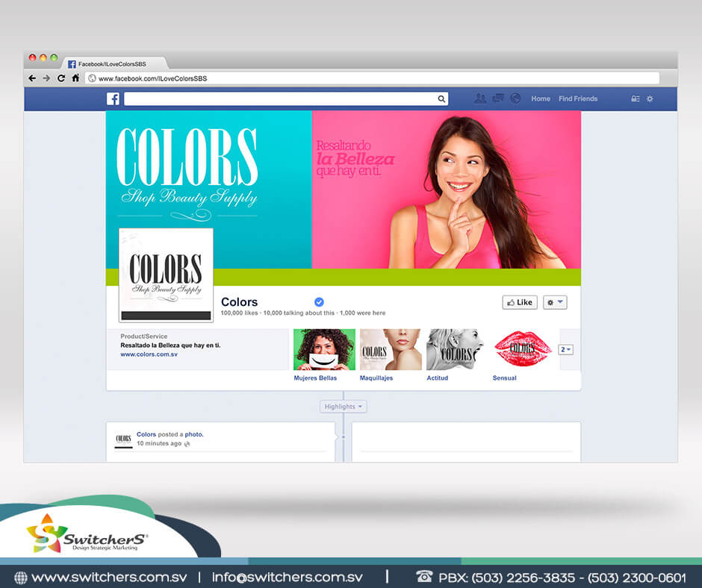Click the post audience globe icon
This screenshot has width=702, height=588.
click(187, 444)
